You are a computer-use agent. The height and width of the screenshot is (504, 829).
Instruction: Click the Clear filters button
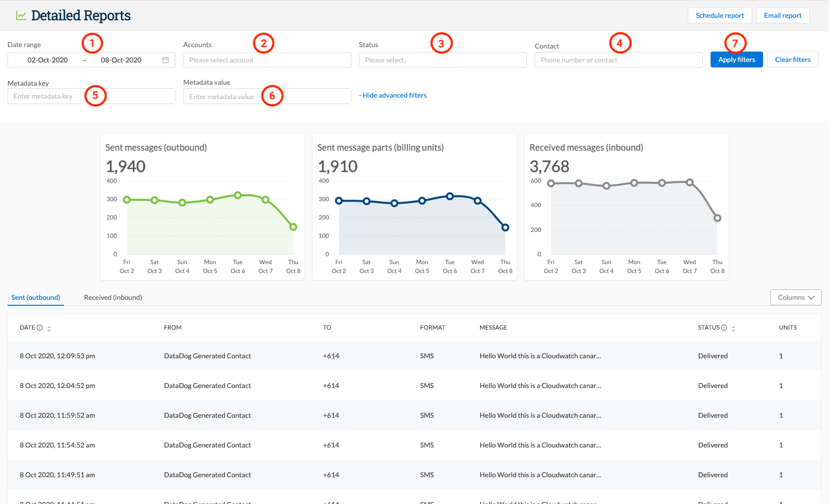coord(792,59)
